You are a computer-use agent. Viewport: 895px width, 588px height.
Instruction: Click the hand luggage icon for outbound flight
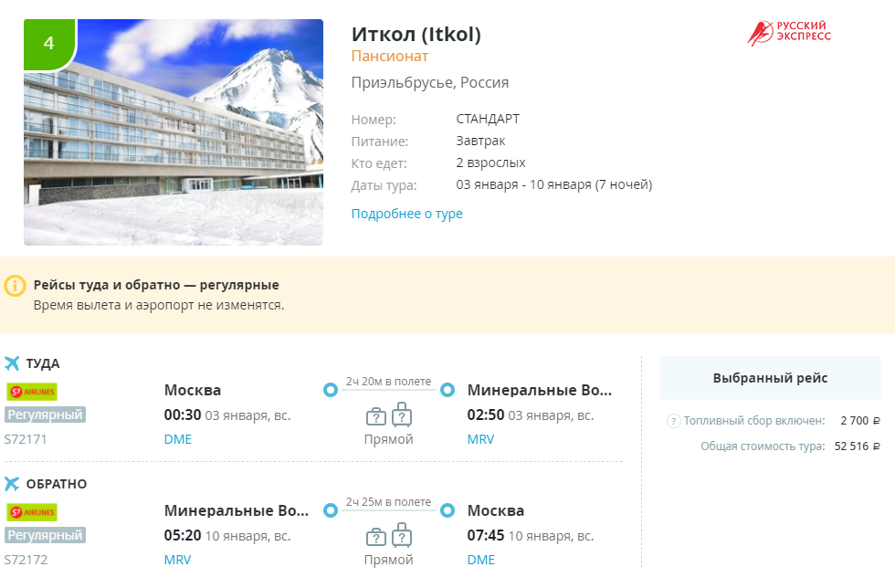pyautogui.click(x=375, y=417)
